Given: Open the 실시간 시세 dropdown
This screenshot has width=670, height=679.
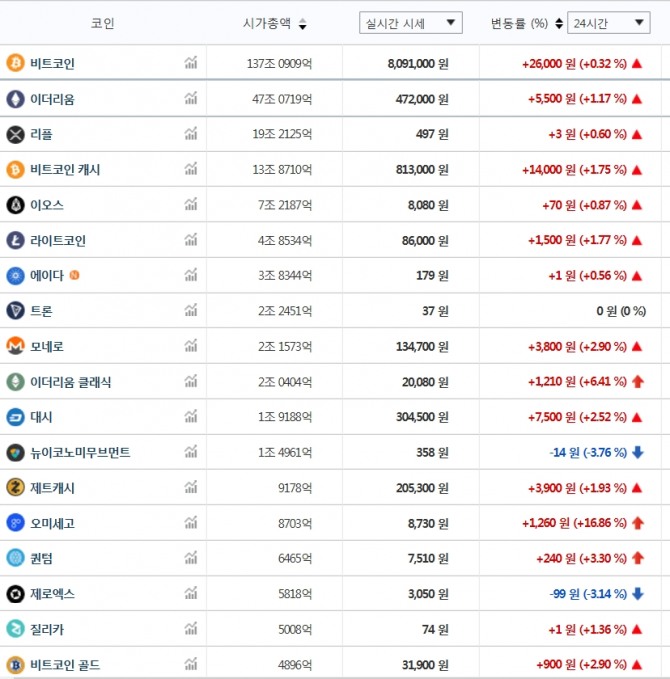Looking at the screenshot, I should [410, 23].
